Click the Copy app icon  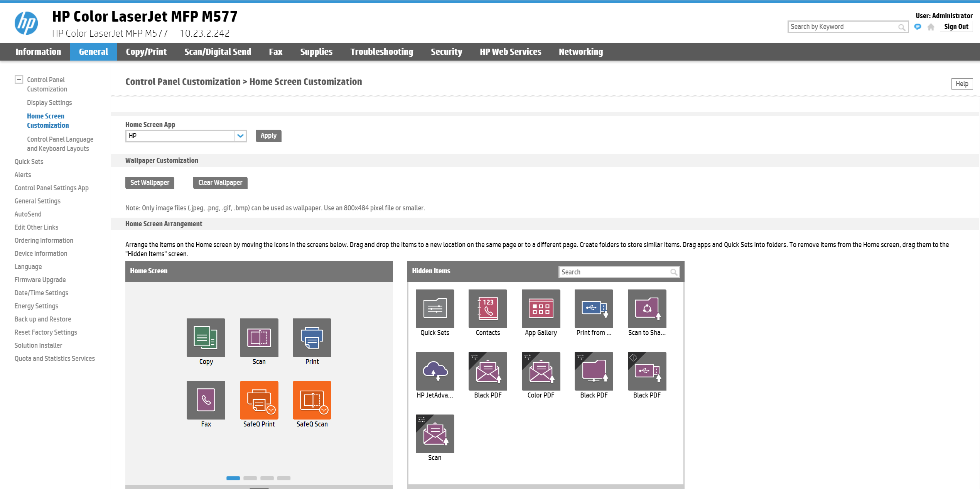tap(206, 337)
